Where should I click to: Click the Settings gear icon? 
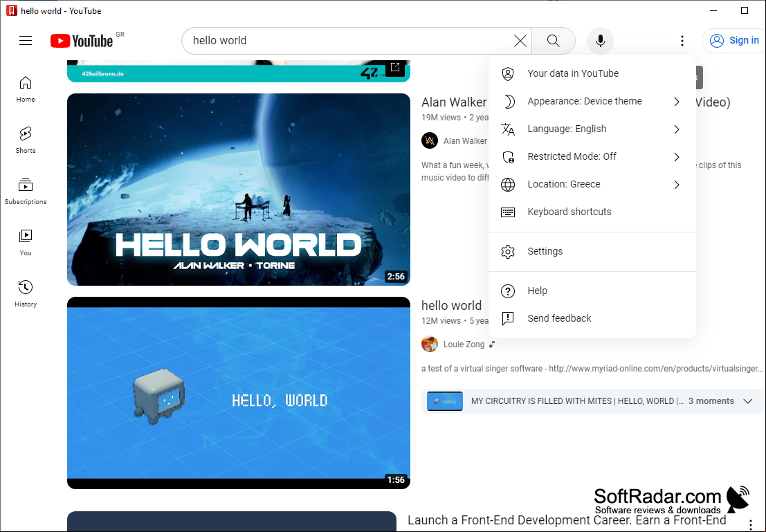point(508,252)
